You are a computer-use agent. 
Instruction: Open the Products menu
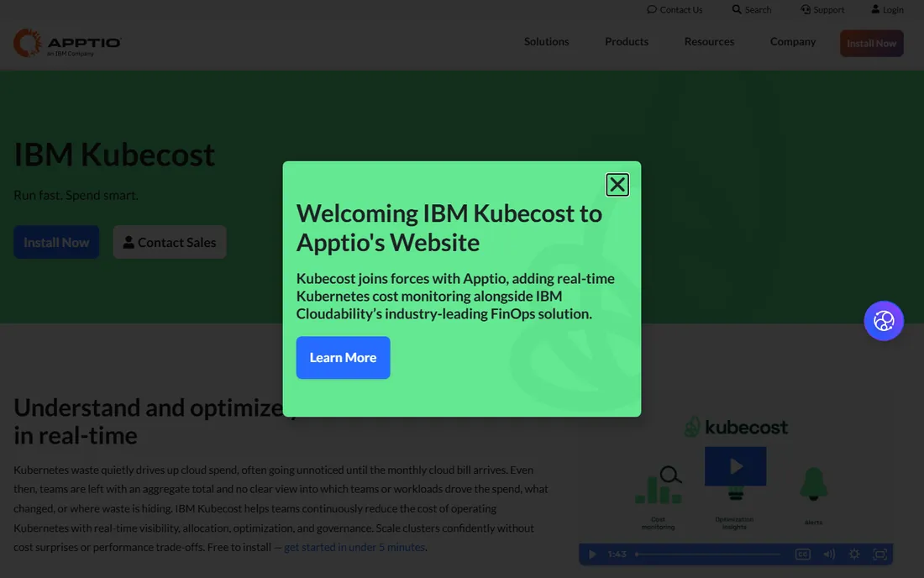(x=627, y=42)
